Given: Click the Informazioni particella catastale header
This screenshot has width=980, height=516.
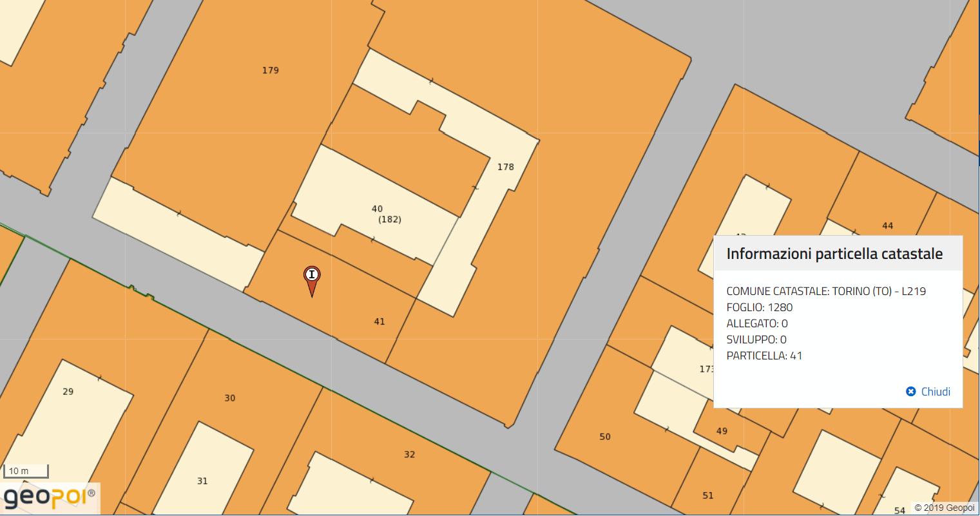Looking at the screenshot, I should click(834, 254).
